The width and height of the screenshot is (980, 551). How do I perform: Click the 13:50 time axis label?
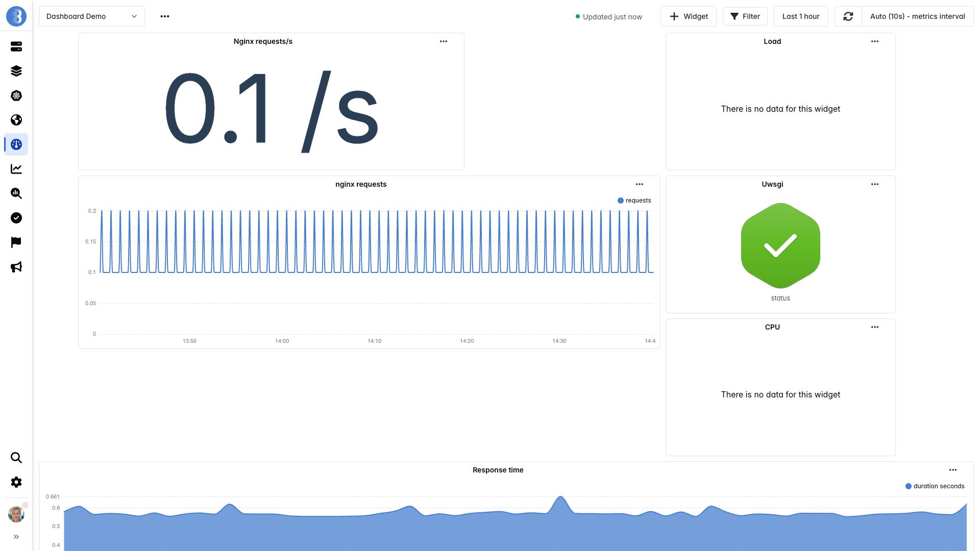point(189,341)
